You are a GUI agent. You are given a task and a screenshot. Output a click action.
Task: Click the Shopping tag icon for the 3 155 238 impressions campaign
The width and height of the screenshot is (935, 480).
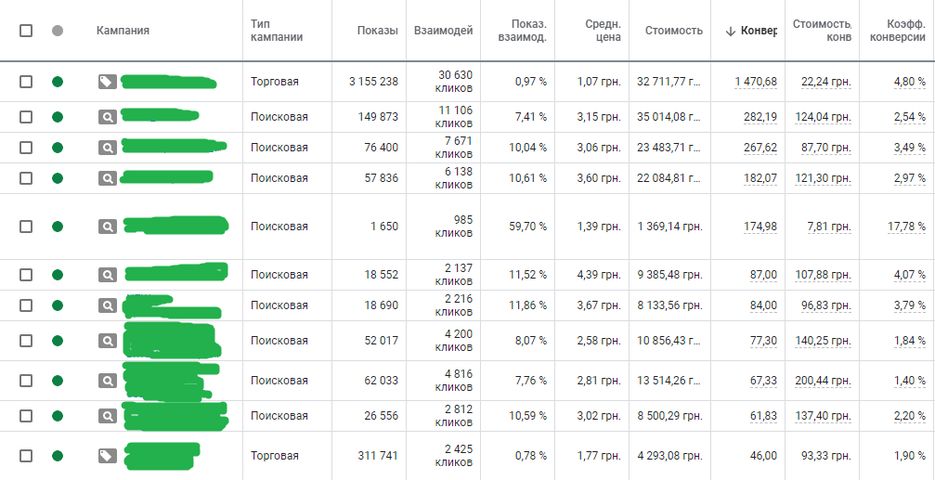[107, 82]
